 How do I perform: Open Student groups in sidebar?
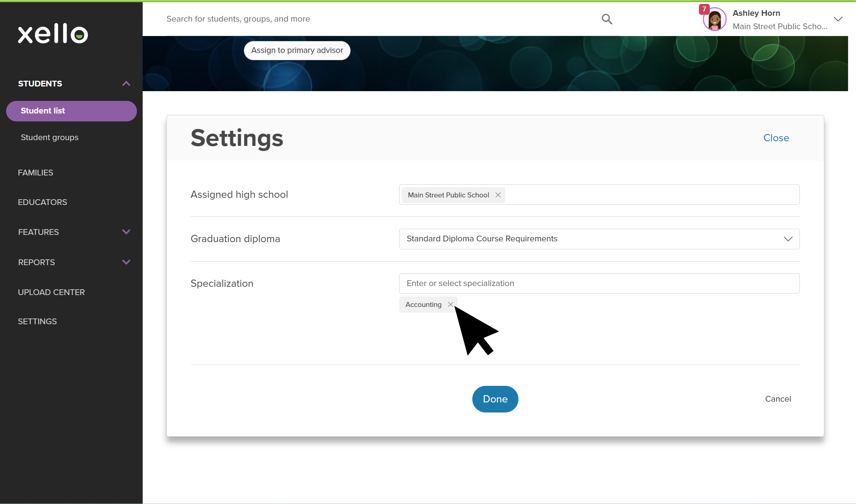[x=50, y=137]
